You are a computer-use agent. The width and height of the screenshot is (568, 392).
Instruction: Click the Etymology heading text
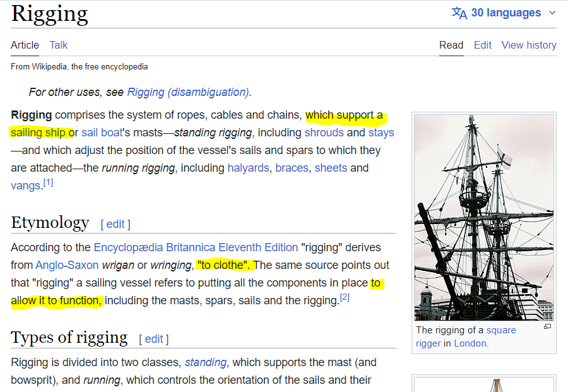(50, 222)
